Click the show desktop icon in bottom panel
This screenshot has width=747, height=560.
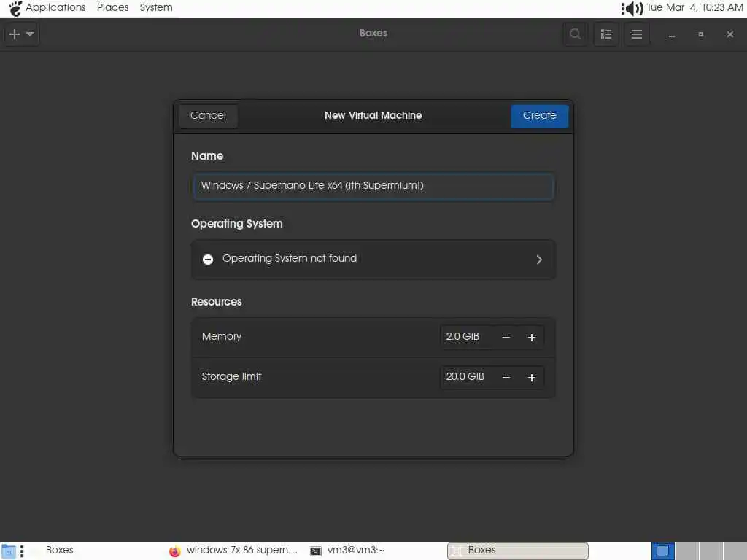9,551
